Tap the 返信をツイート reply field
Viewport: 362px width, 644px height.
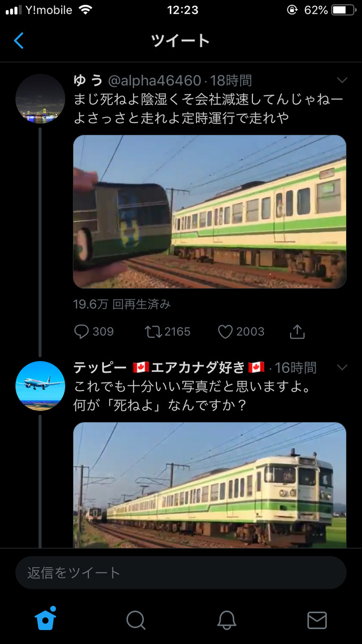click(181, 573)
